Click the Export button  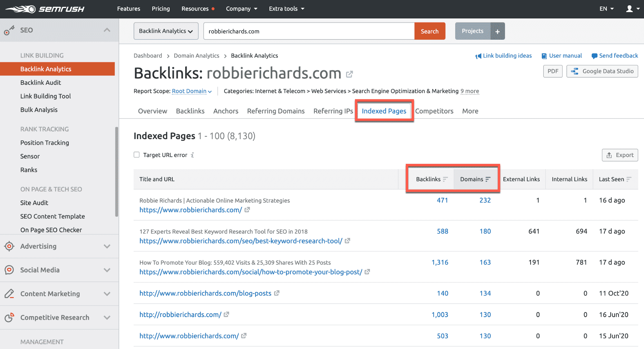coord(620,155)
